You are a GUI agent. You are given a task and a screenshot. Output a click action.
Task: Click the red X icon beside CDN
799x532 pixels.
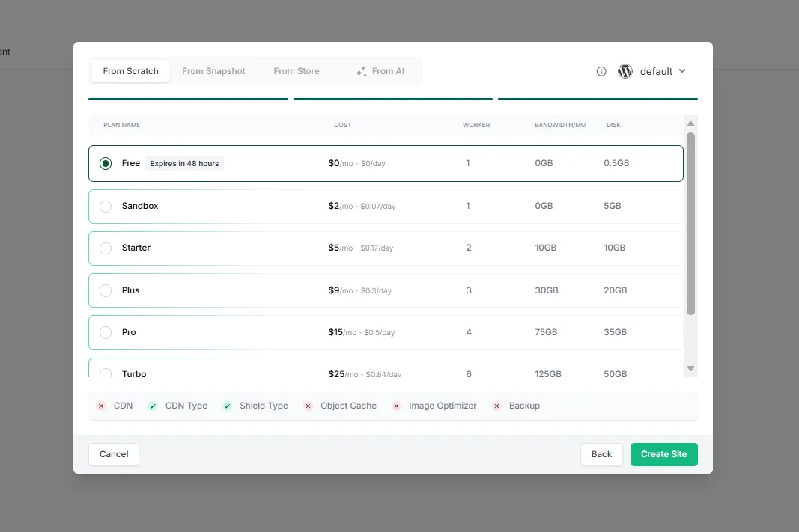tap(101, 406)
